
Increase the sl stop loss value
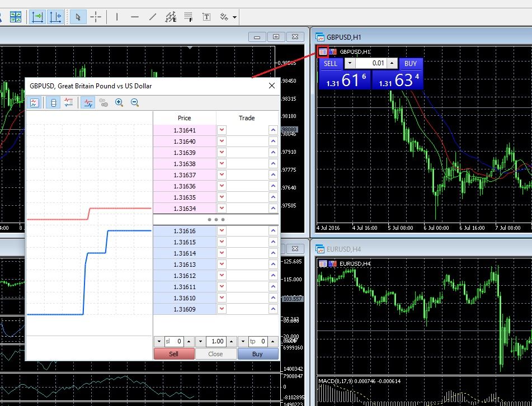189,341
